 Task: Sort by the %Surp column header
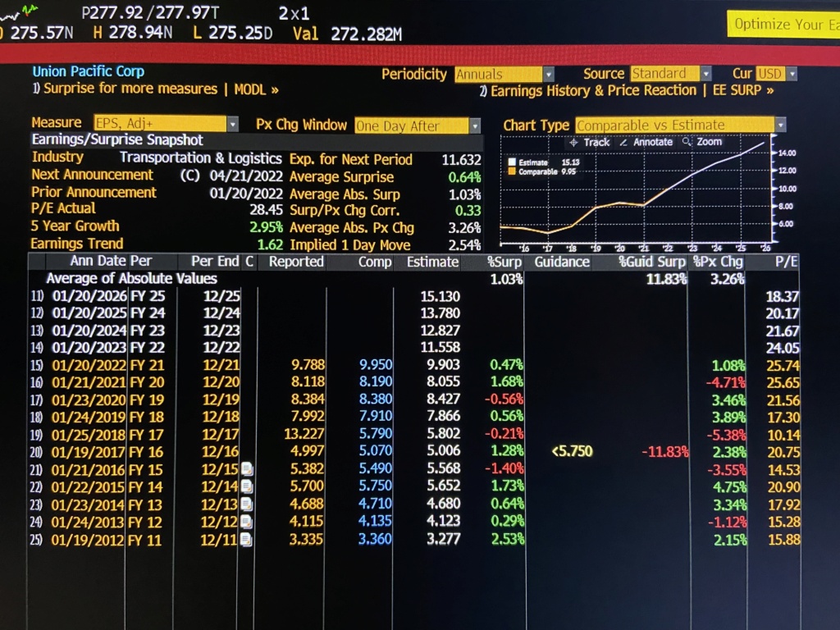tap(504, 262)
